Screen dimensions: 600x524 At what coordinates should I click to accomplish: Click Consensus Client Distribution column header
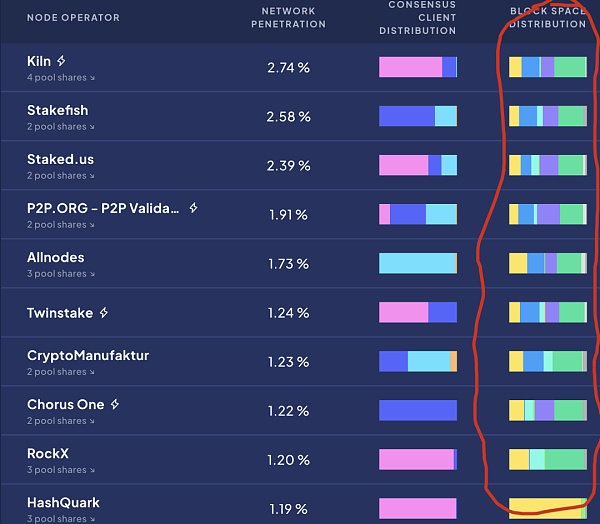418,18
